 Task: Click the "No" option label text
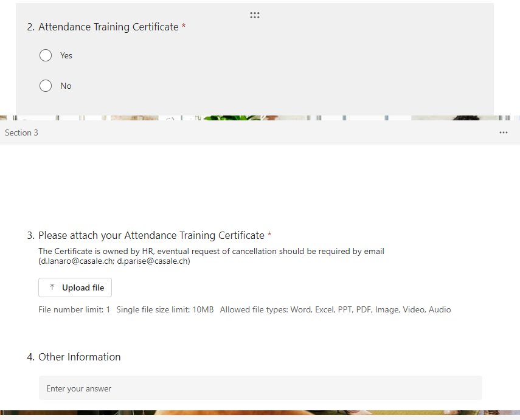[66, 86]
